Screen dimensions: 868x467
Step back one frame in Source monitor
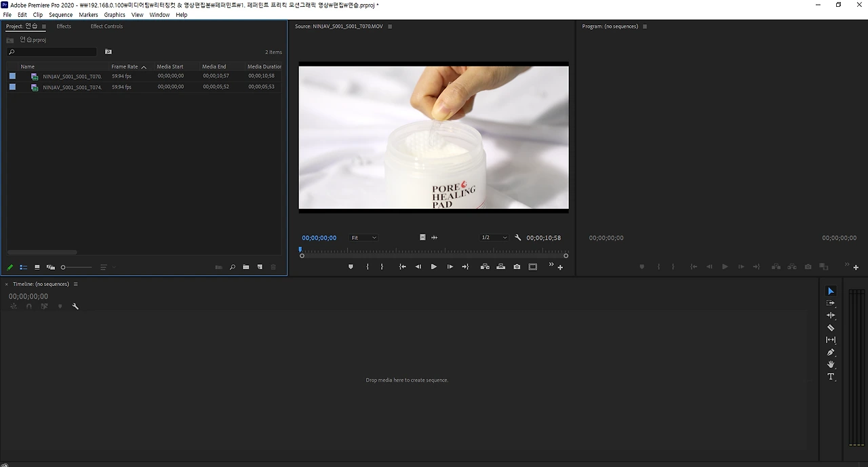click(418, 267)
